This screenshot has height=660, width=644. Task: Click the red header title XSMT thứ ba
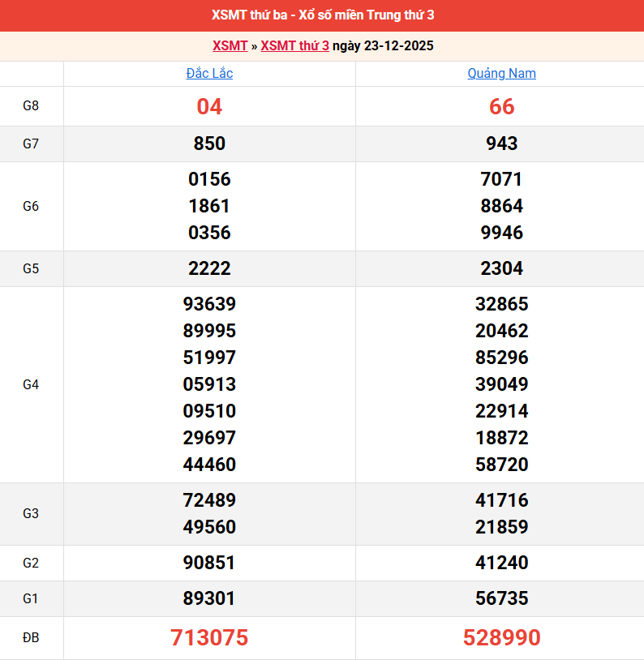322,15
